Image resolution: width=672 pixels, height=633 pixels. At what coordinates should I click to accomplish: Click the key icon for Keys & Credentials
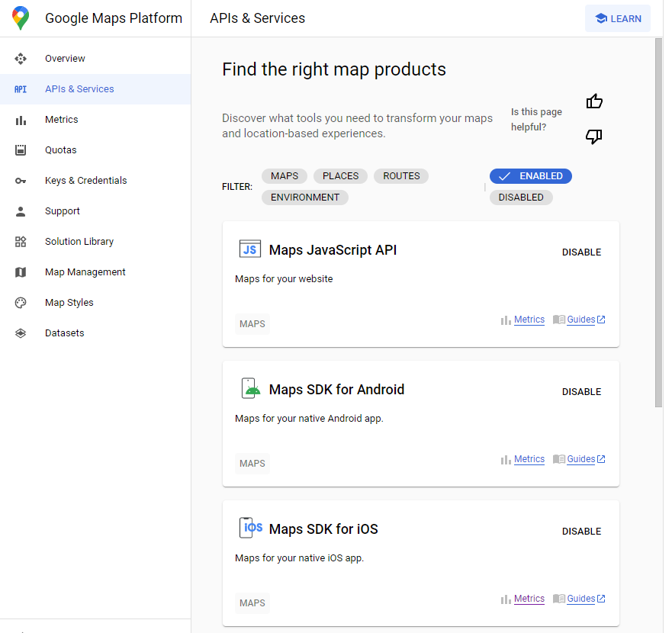(21, 181)
